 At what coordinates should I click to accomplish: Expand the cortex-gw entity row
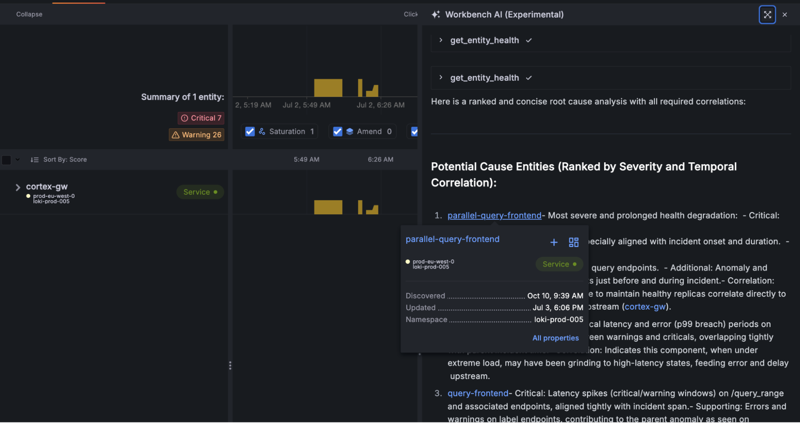click(18, 187)
